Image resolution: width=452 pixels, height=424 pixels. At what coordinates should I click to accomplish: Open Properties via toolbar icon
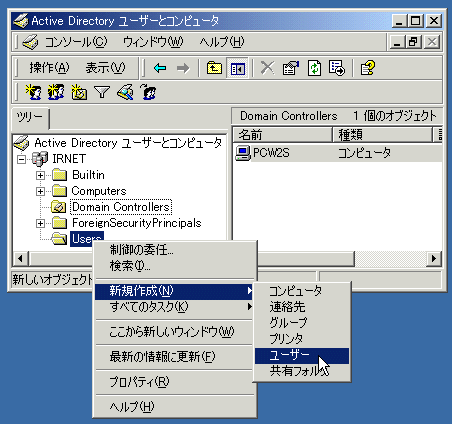click(x=291, y=68)
